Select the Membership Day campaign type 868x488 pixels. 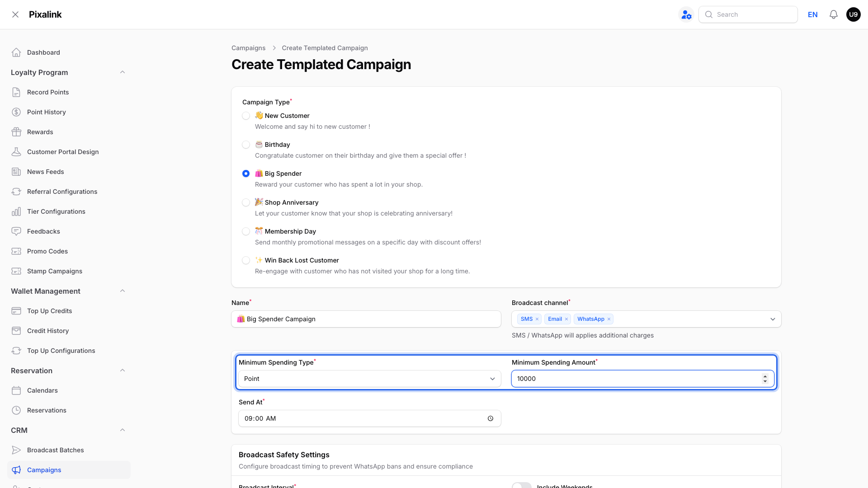click(x=246, y=231)
